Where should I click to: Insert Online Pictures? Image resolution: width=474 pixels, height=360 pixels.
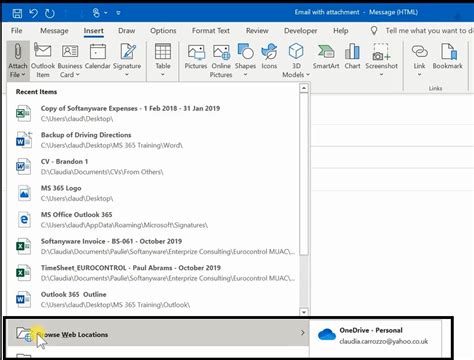click(x=221, y=60)
